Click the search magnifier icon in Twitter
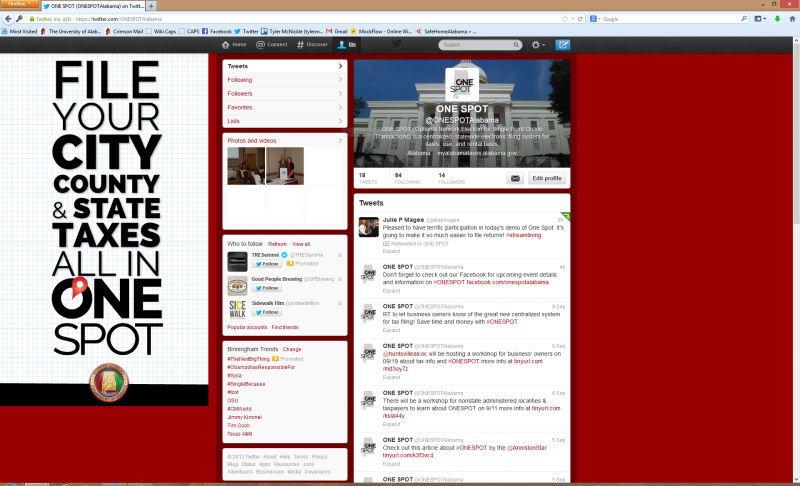 [516, 45]
